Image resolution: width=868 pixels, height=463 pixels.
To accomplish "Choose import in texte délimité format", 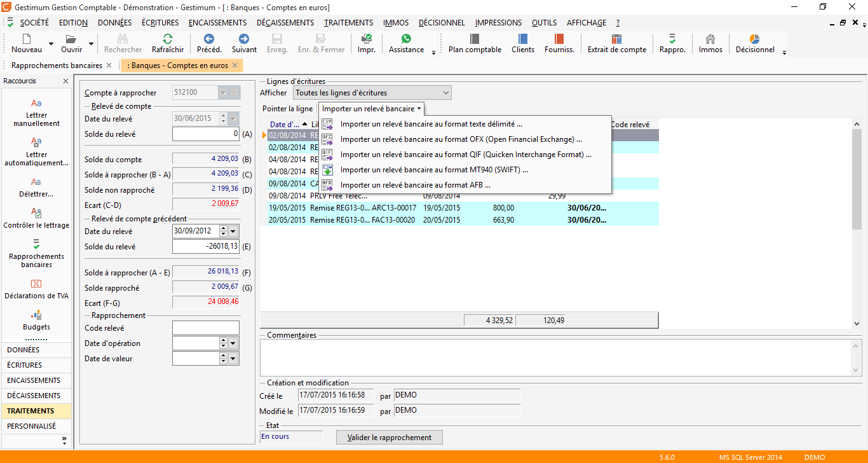I will click(465, 124).
